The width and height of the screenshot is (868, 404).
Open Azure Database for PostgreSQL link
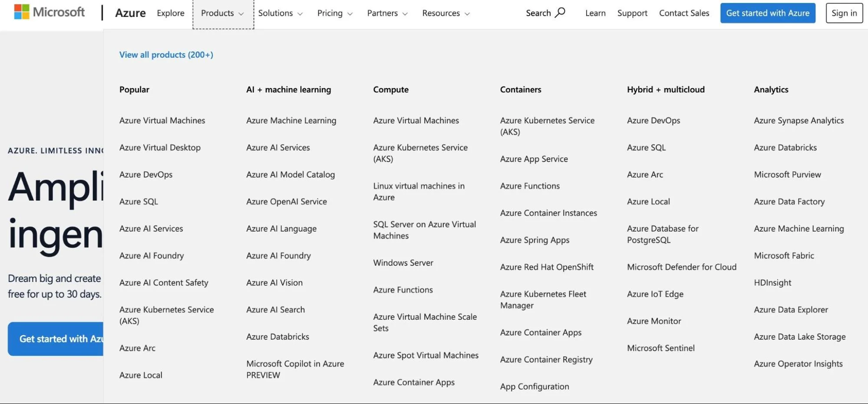(x=663, y=234)
